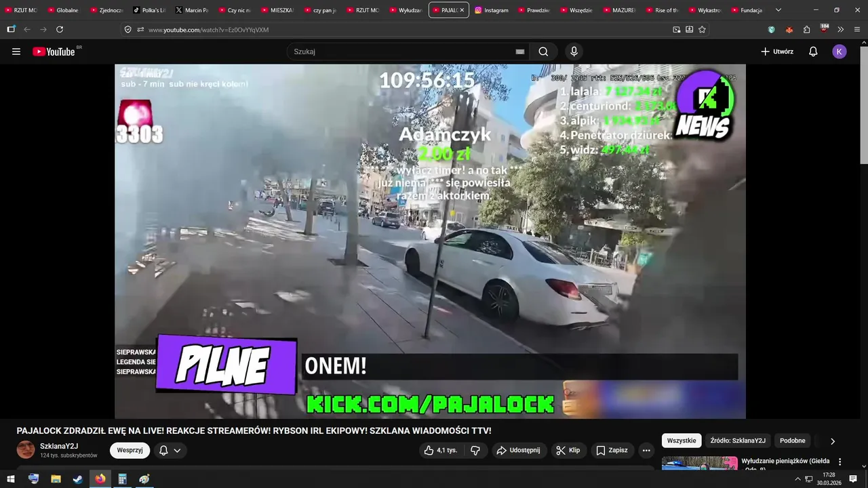Select the Źródło: SzklanaY2J chip

(738, 441)
